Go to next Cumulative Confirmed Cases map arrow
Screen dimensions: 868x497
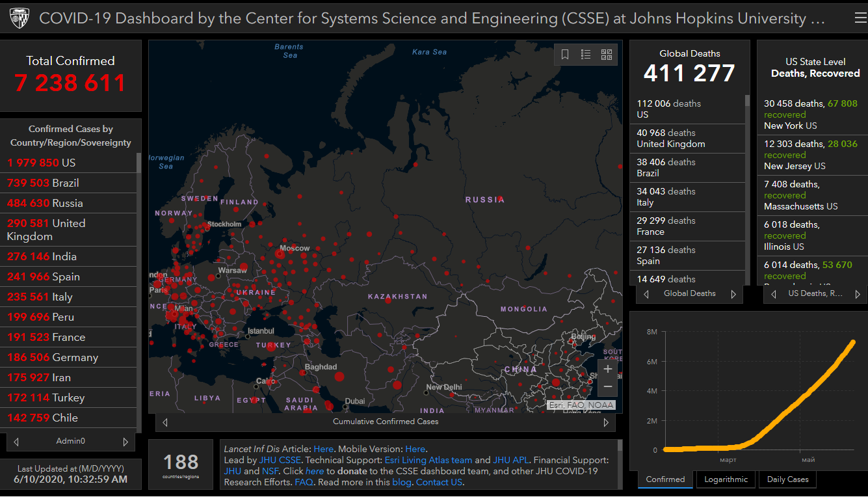point(606,422)
